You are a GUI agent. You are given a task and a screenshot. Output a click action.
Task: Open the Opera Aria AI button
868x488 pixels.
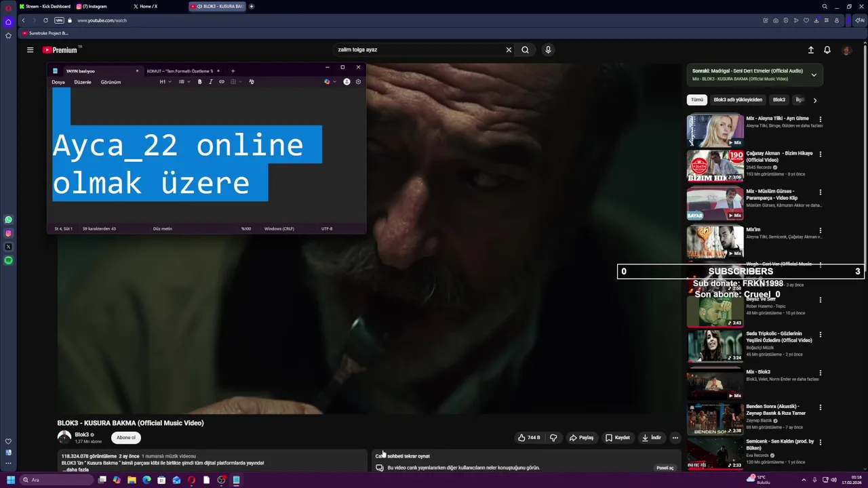859,20
